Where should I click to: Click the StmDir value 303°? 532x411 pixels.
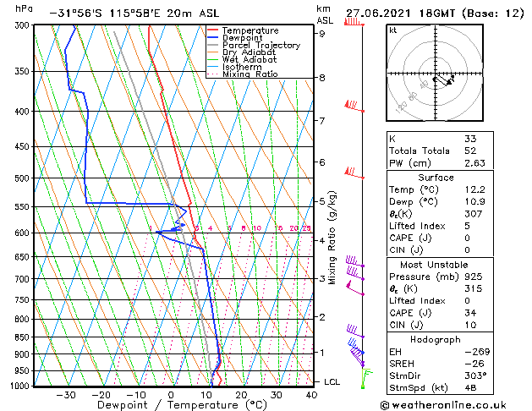[476, 375]
